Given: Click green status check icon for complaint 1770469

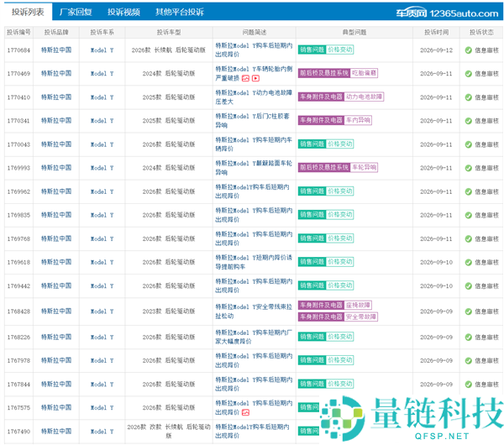Looking at the screenshot, I should [x=469, y=74].
